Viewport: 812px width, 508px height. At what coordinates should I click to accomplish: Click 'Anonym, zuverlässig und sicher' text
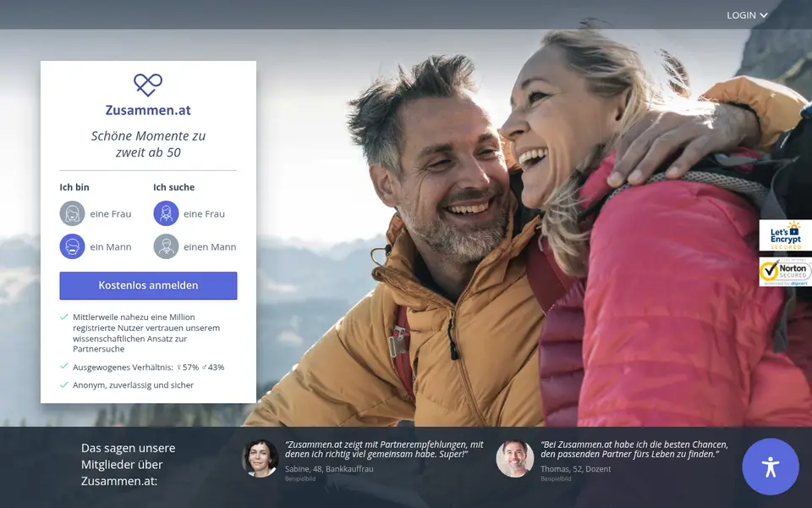point(133,385)
